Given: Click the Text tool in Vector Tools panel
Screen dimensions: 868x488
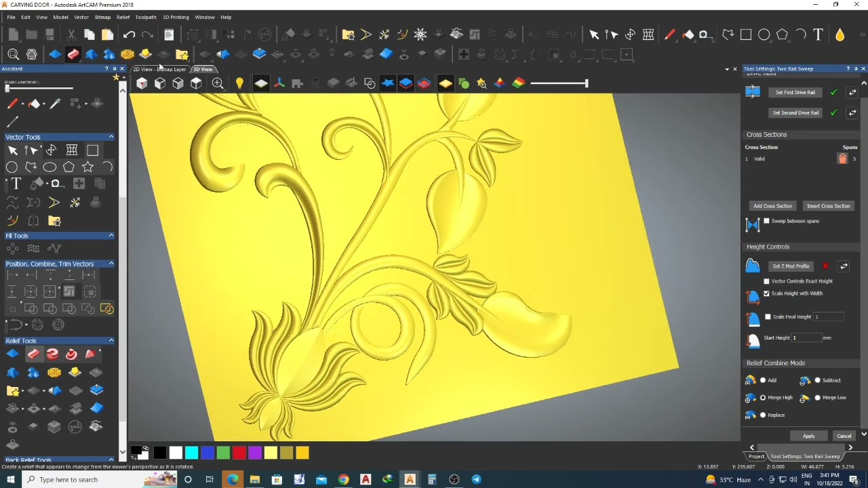Looking at the screenshot, I should [x=16, y=184].
